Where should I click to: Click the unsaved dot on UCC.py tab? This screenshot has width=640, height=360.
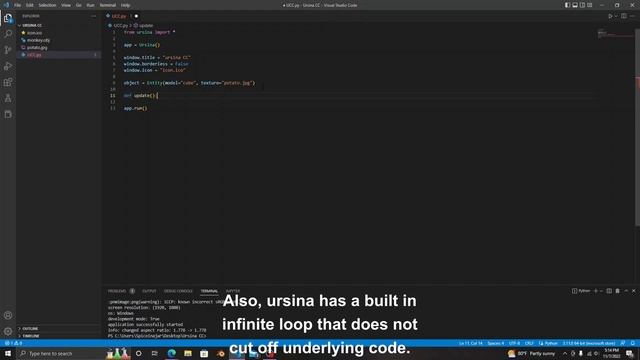136,16
